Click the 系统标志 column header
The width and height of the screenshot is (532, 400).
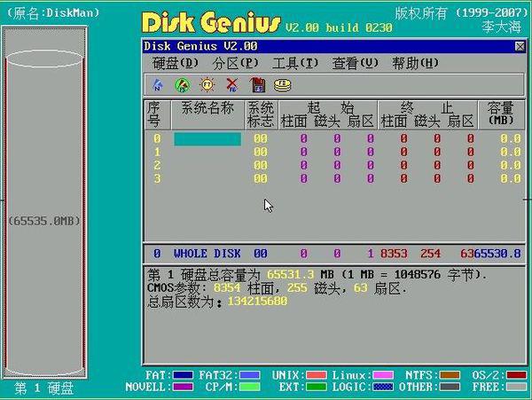pyautogui.click(x=261, y=115)
